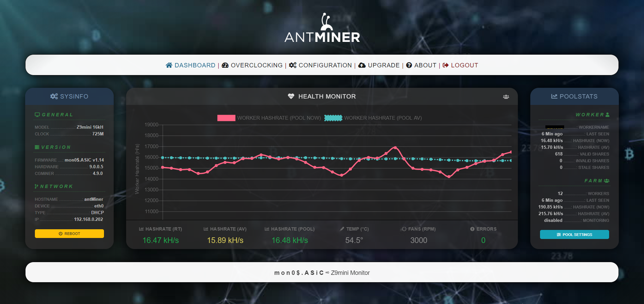Select farm hashrate now 190.85 kH/s
This screenshot has width=644, height=304.
click(550, 207)
